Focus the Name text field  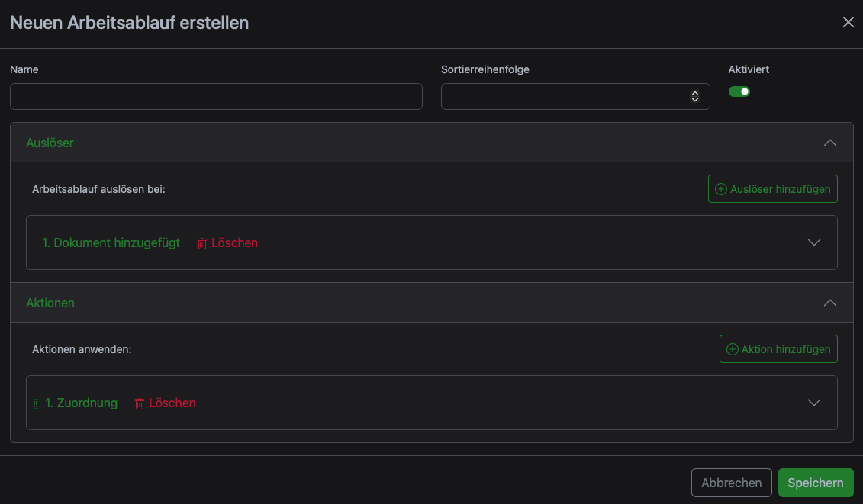216,96
